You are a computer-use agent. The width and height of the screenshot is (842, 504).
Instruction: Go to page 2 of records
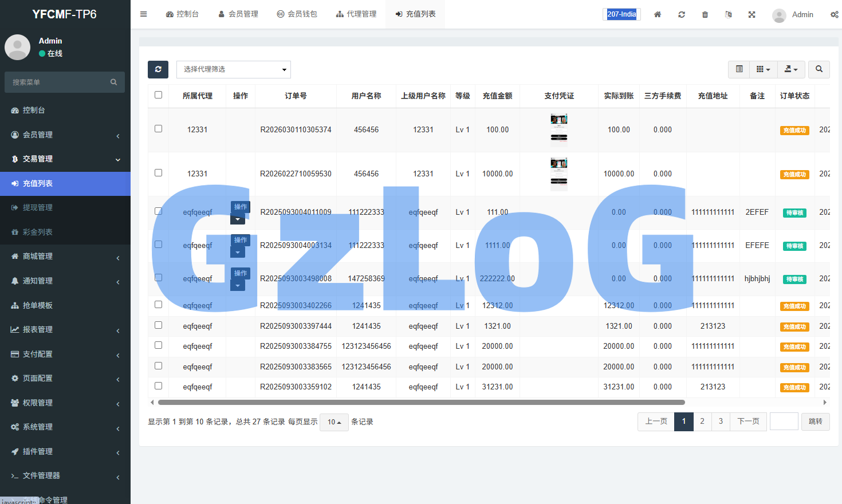coord(702,422)
